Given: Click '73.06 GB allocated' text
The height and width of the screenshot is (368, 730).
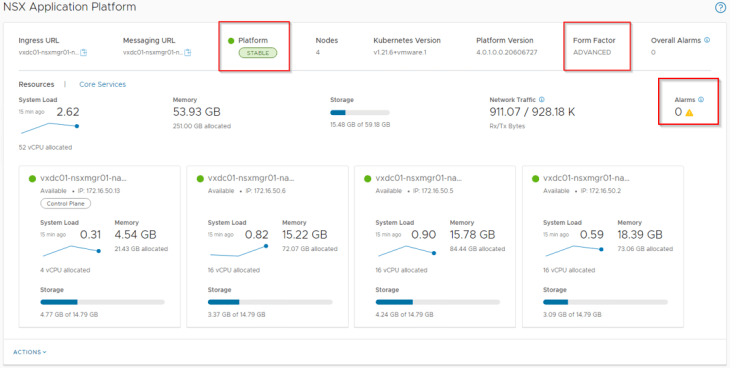Looking at the screenshot, I should coord(645,249).
